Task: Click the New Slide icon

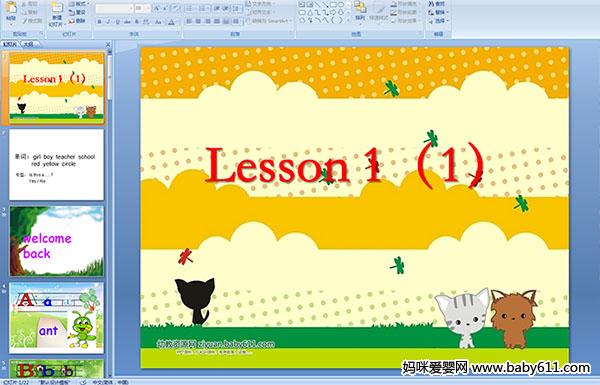Action: (57, 8)
